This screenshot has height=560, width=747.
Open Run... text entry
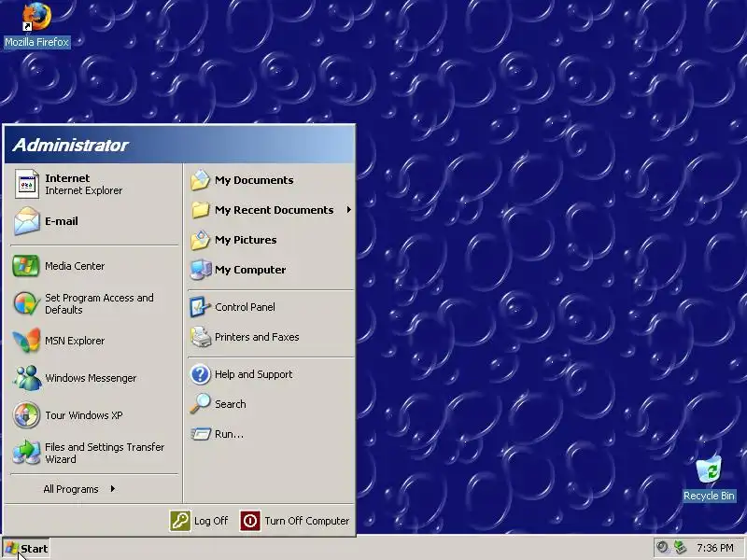[x=229, y=434]
